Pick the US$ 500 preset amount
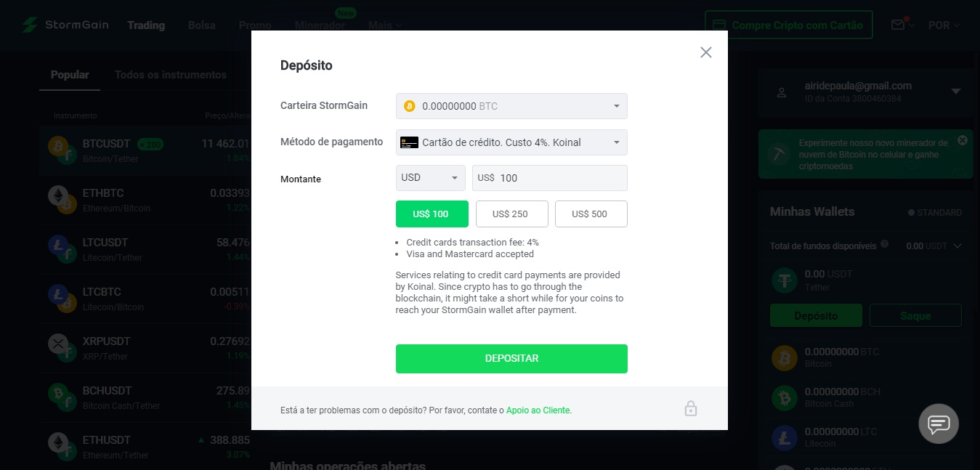 click(591, 214)
